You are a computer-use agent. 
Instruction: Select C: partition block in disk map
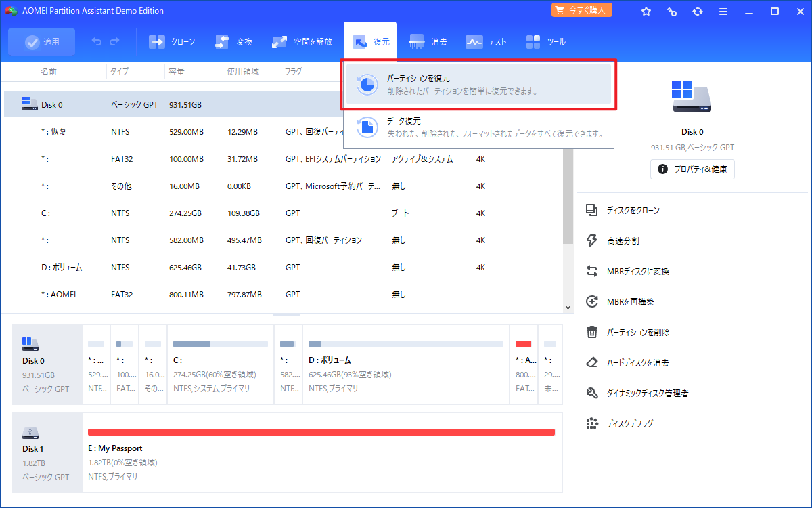click(x=220, y=364)
